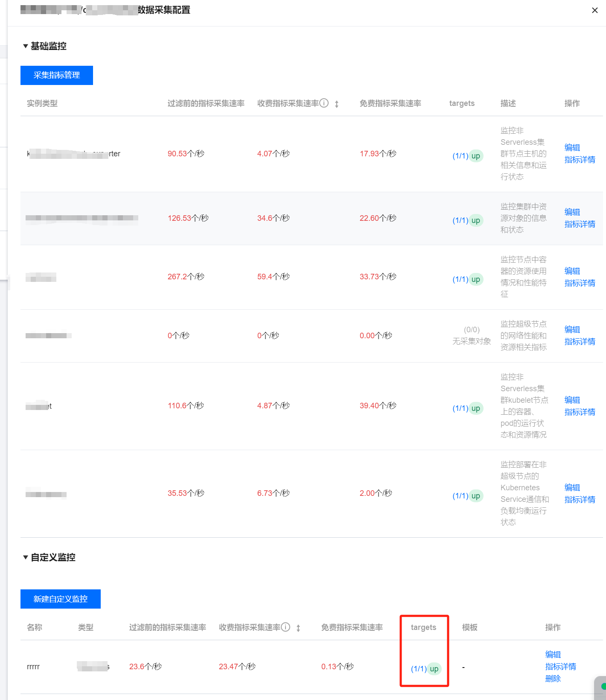606x700 pixels.
Task: Open 指标详情 for the rrrrr monitor
Action: [560, 667]
